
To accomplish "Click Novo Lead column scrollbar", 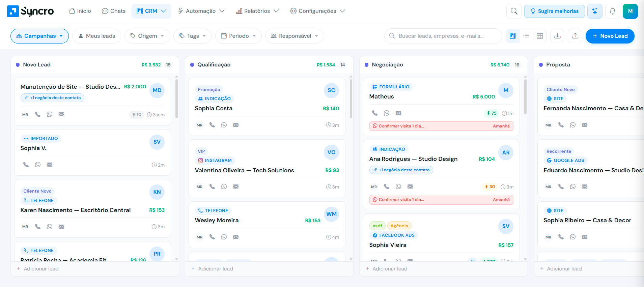I will [176, 98].
